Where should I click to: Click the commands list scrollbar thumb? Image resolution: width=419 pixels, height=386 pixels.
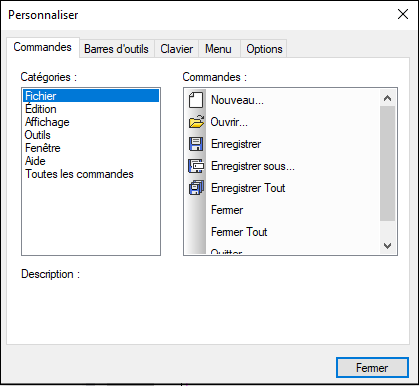387,163
